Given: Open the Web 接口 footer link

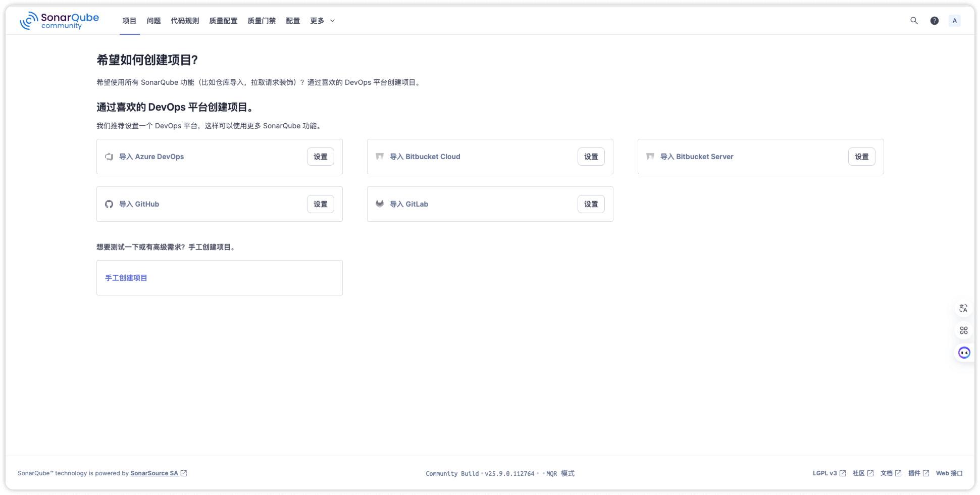Looking at the screenshot, I should click(949, 473).
